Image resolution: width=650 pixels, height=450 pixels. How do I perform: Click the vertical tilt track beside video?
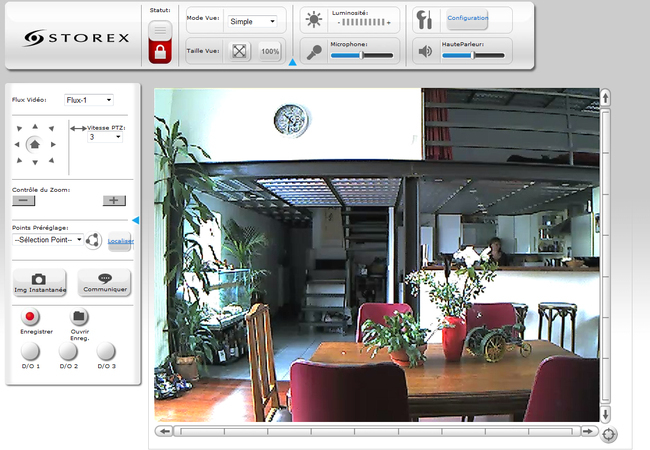pos(605,256)
